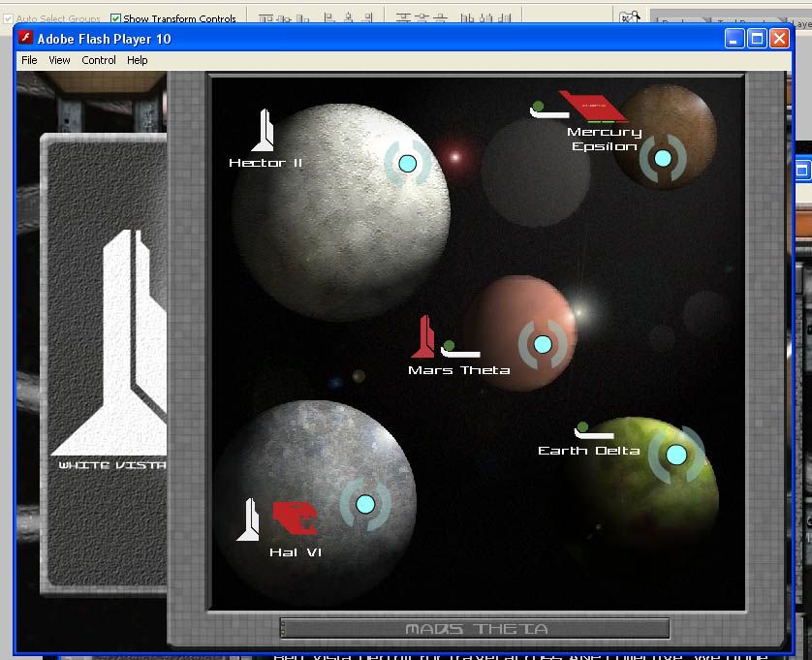
Task: Click the red tower emblem beside Mars Theta
Action: (x=422, y=337)
